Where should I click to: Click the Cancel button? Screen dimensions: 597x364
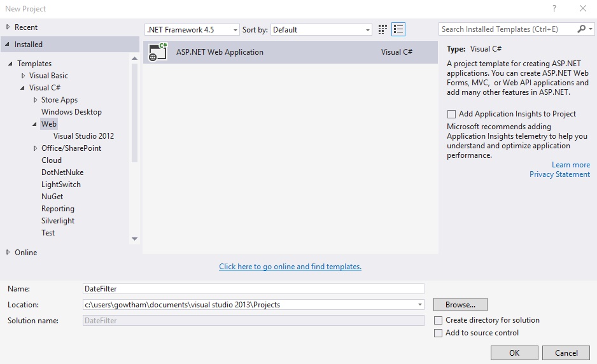(x=566, y=353)
